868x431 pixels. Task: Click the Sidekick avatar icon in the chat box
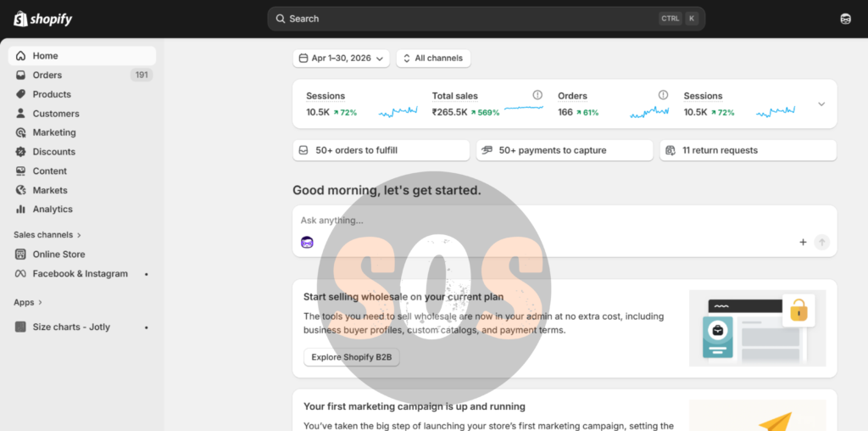307,242
